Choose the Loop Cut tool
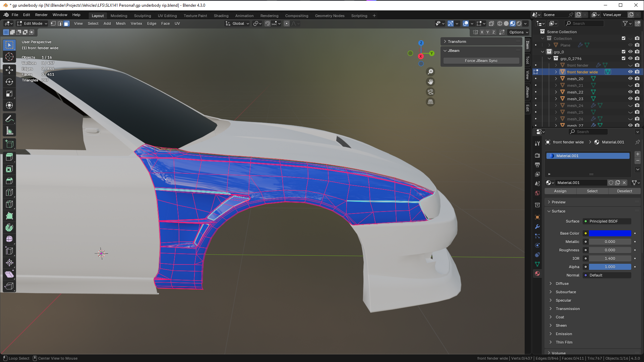 point(9,192)
